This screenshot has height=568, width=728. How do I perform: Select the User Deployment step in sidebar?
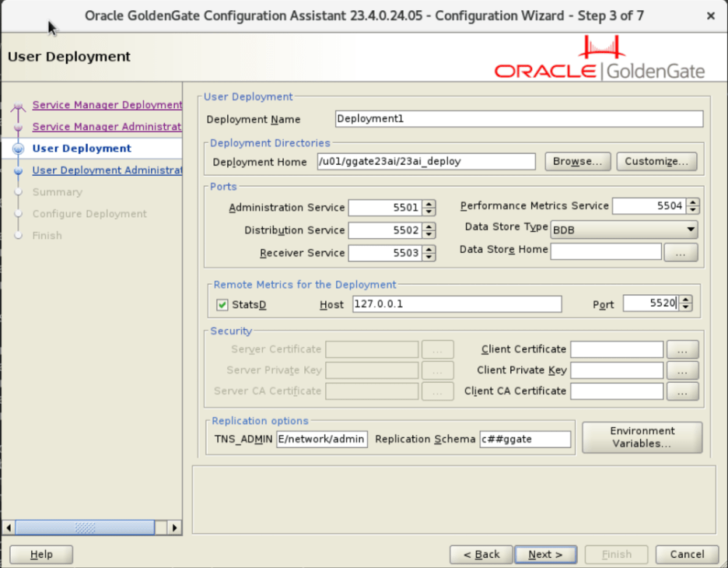click(82, 149)
